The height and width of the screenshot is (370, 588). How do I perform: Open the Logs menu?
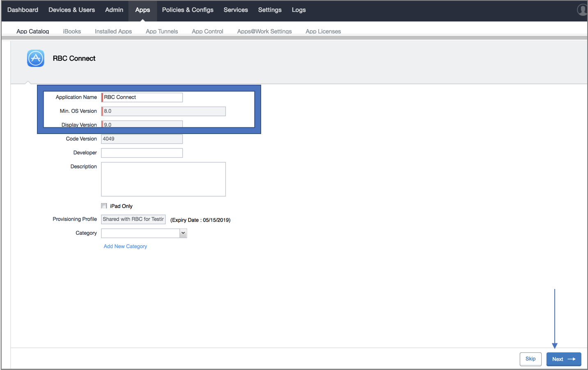(x=299, y=10)
